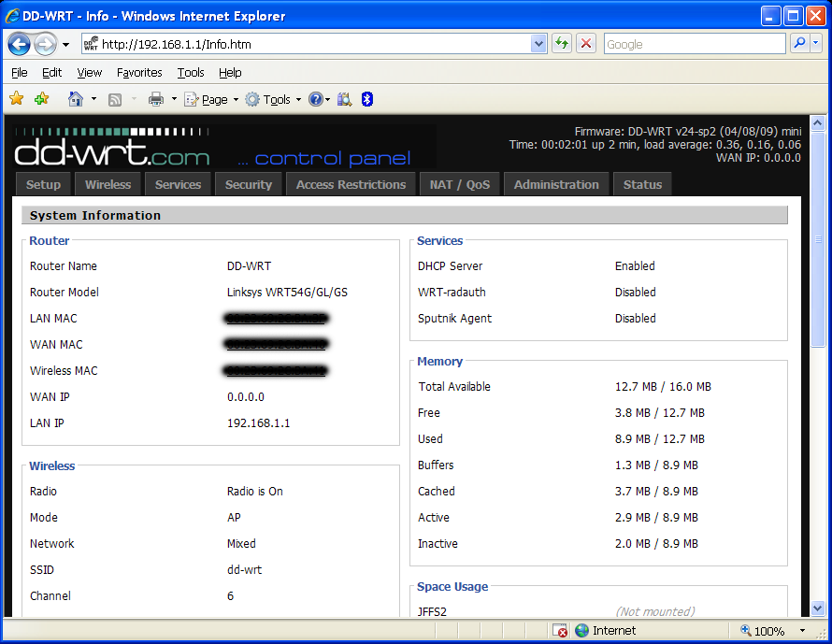This screenshot has height=644, width=832.
Task: Expand the zoom level dropdown arrow
Action: (802, 631)
